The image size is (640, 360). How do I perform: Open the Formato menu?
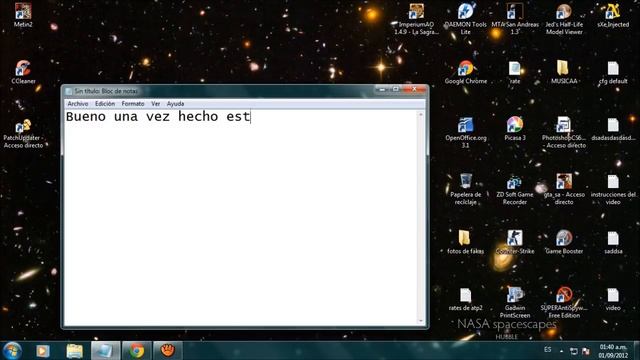133,104
